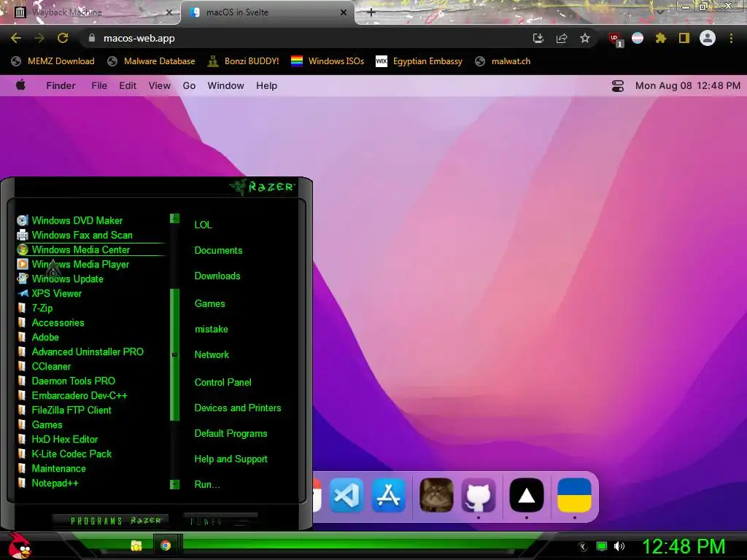Screen dimensions: 747x560
Task: Click start menu scrollbar down arrow
Action: (x=174, y=484)
